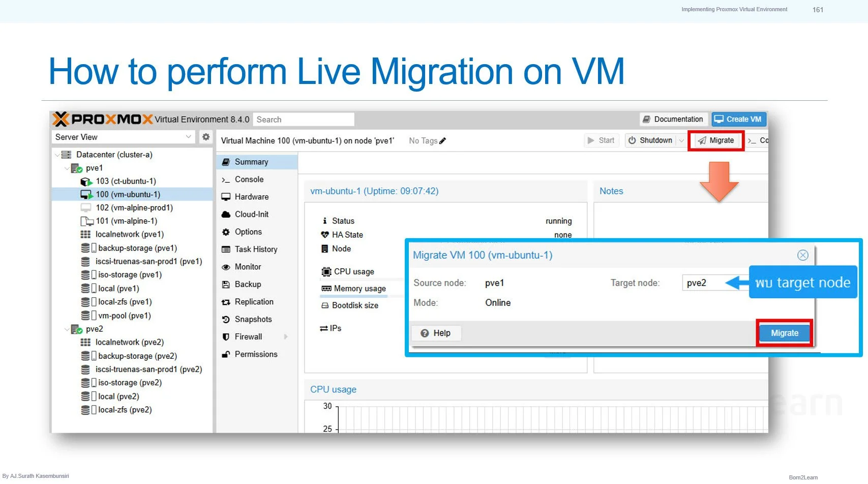Click the Documentation button

point(673,119)
